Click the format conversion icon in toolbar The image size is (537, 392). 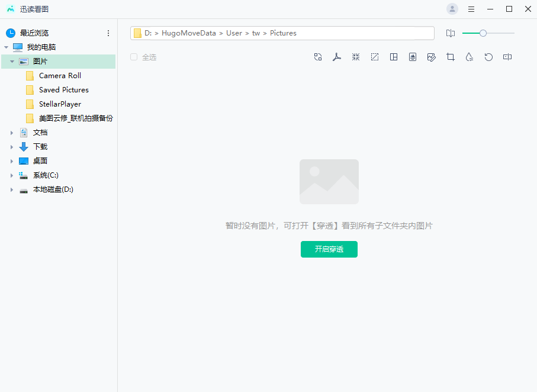[x=318, y=57]
